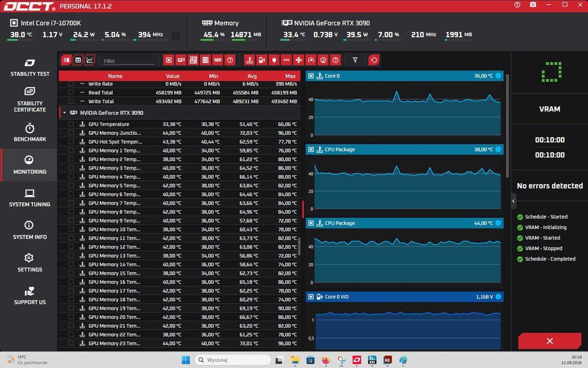
Task: Open the Stability Test section
Action: click(29, 68)
